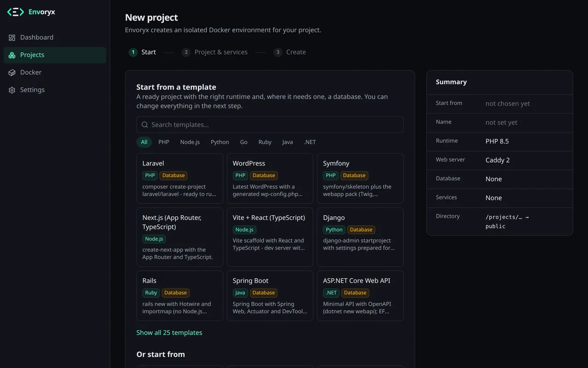The image size is (588, 368).
Task: Select step 1 Start
Action: pos(142,52)
